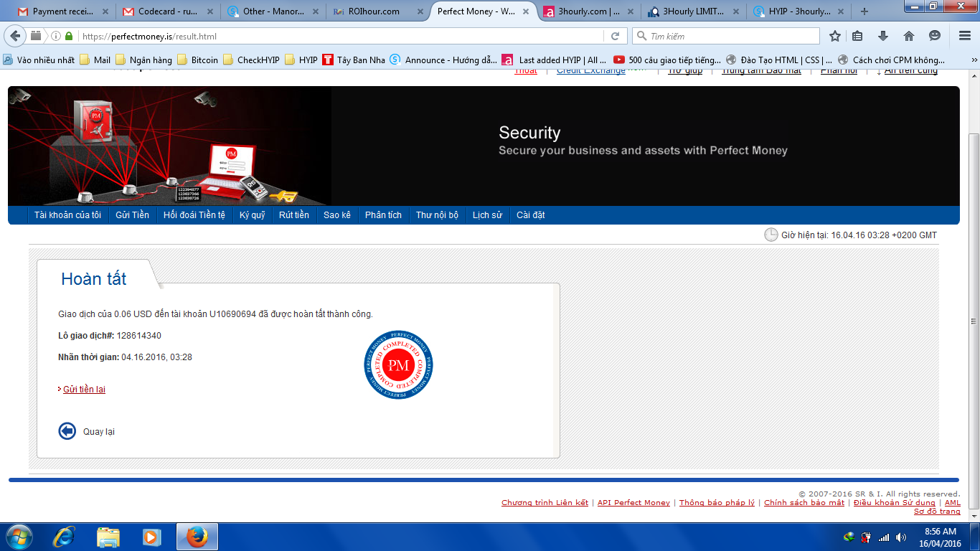
Task: Open Tài khoản của tôi menu
Action: pos(67,215)
